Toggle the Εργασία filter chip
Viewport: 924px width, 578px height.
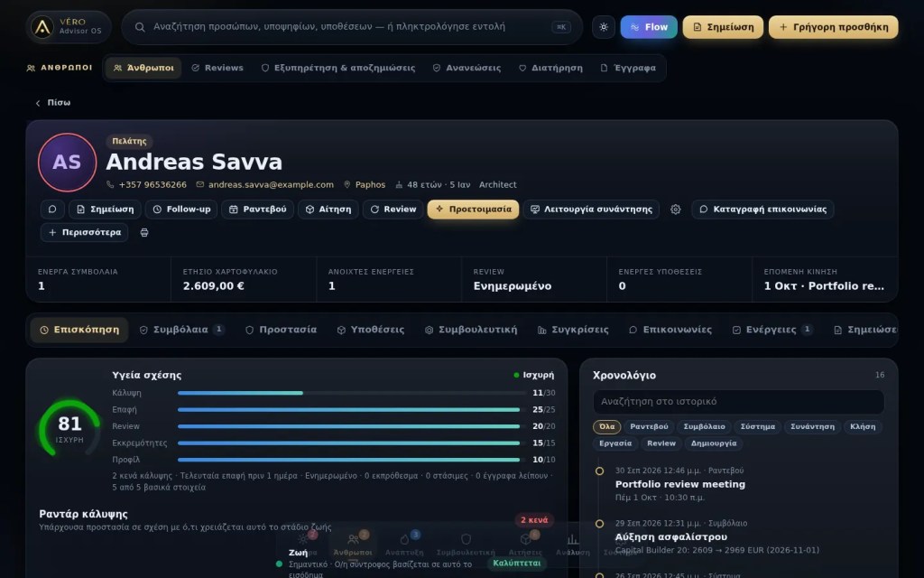615,443
